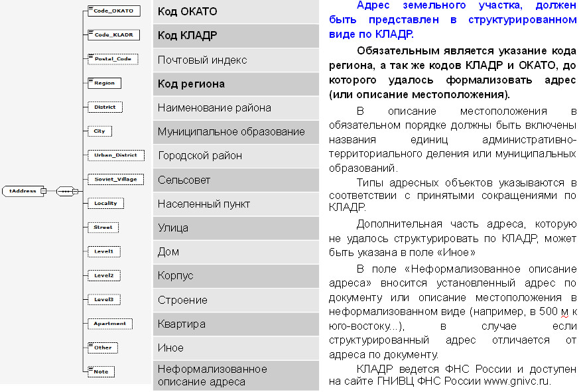Select the Level2 schema element
Screen dimensions: 581x392
(x=103, y=276)
